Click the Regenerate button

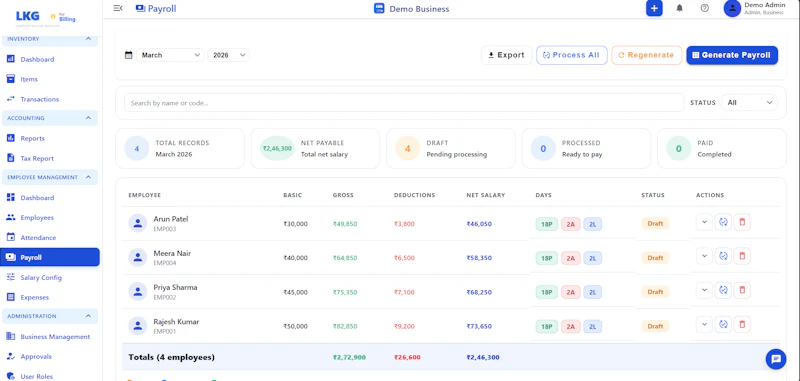646,55
